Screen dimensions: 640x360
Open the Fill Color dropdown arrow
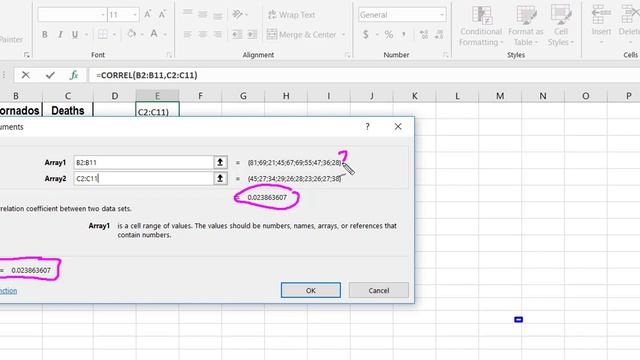[x=142, y=35]
